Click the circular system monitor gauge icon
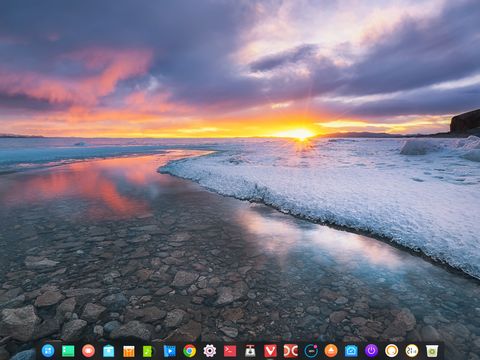480x360 pixels. click(311, 351)
